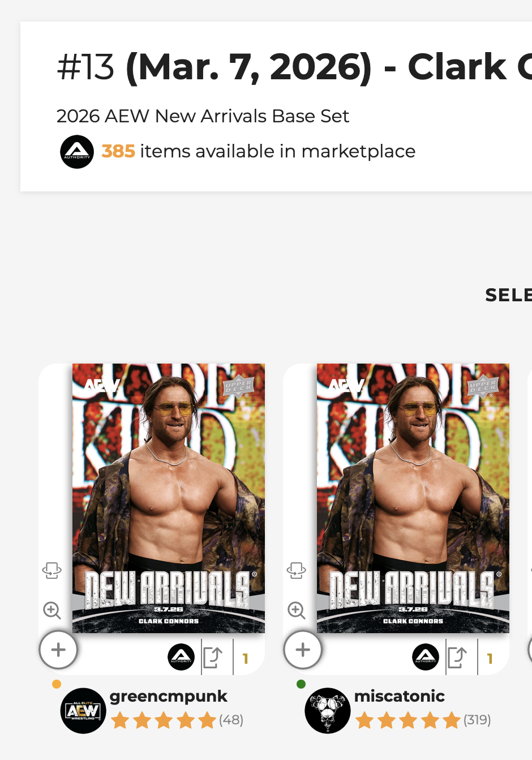Click miscatonic's skull avatar picture
This screenshot has height=760, width=532.
[x=328, y=711]
